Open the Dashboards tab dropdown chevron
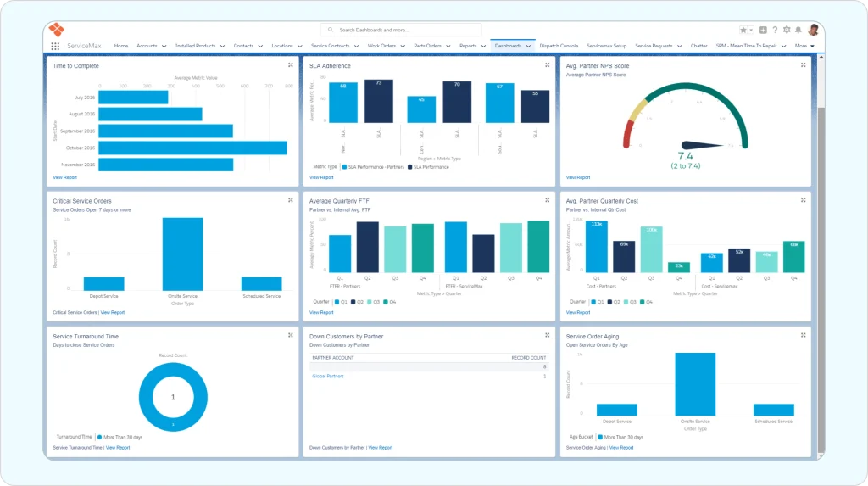The height and width of the screenshot is (486, 868). tap(528, 47)
